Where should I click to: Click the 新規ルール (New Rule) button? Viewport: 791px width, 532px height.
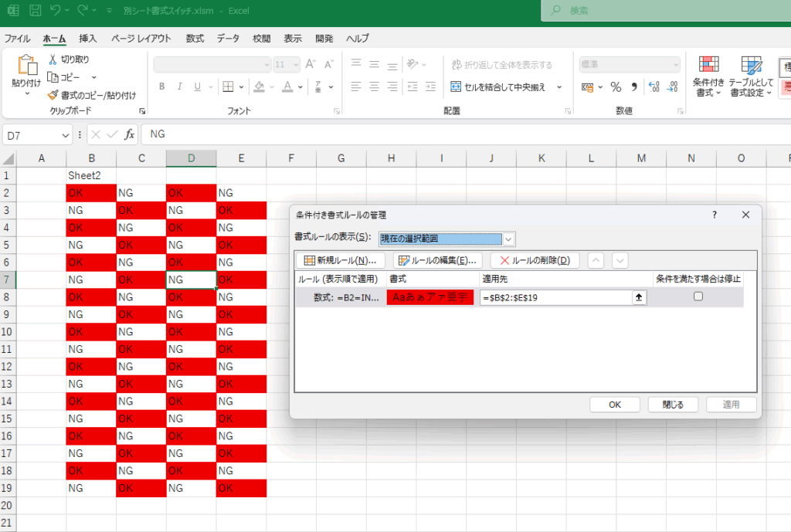point(341,260)
